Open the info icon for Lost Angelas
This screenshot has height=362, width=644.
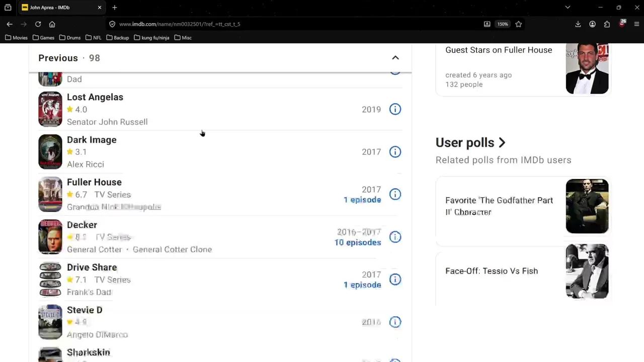click(x=395, y=109)
